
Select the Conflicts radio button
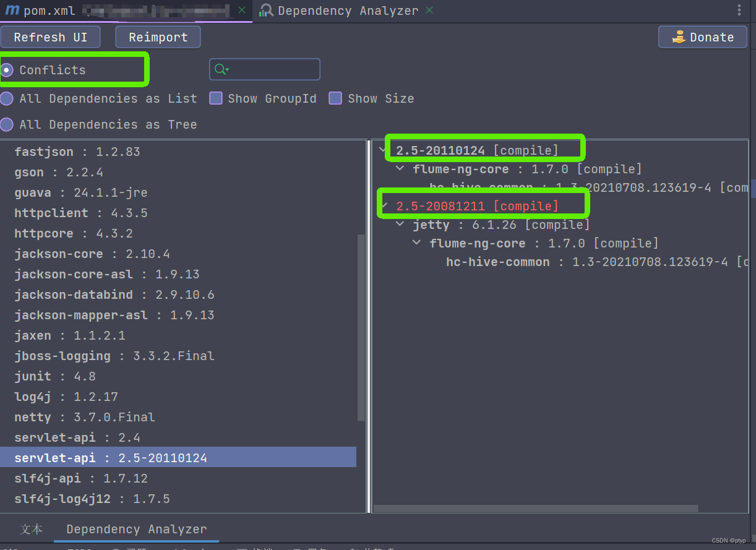pos(7,70)
